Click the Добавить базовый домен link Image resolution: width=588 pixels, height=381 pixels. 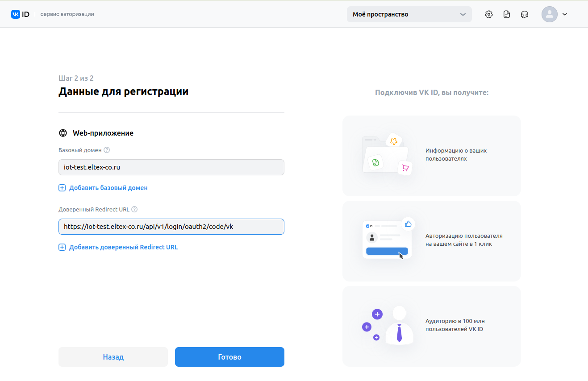[108, 188]
